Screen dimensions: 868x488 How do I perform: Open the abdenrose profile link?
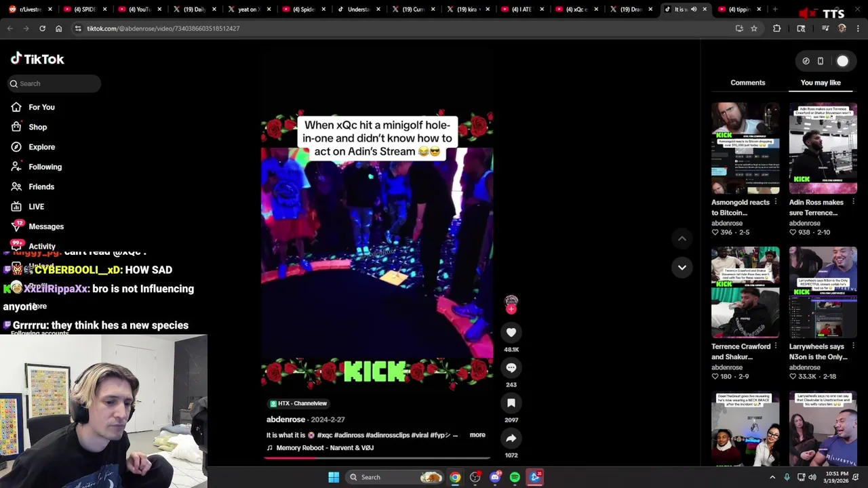(285, 420)
